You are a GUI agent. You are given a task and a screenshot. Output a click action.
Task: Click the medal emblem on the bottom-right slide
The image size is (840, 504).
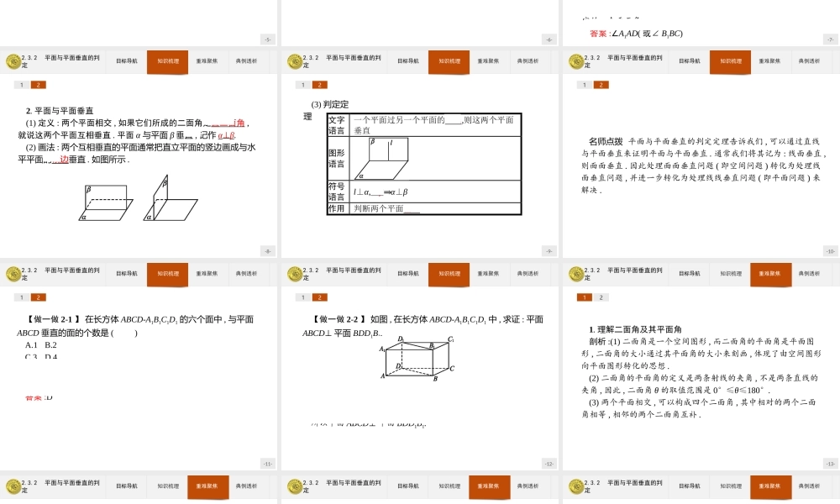point(575,486)
